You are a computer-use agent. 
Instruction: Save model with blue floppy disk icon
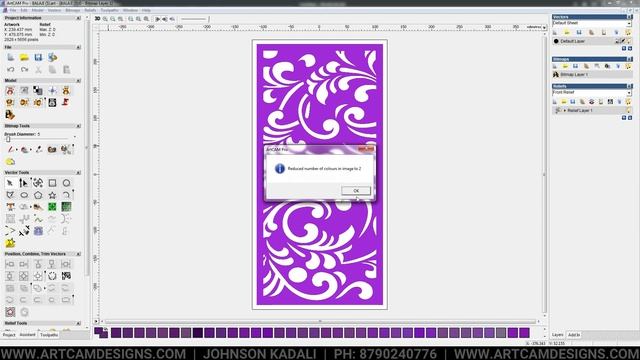tap(38, 58)
